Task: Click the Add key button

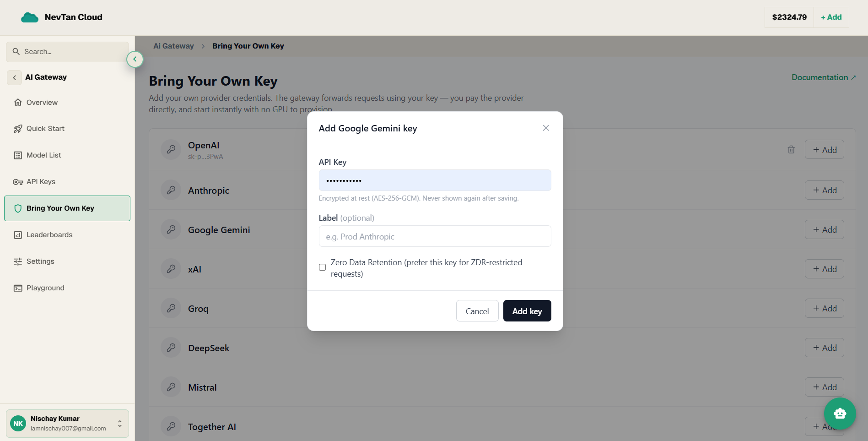Action: coord(527,311)
